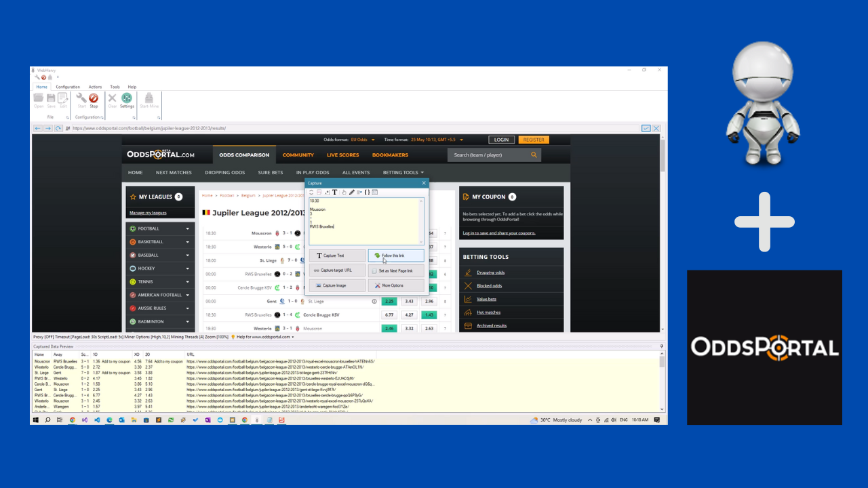Open the Tools menu in WebHarvy
This screenshot has height=488, width=868.
click(115, 87)
